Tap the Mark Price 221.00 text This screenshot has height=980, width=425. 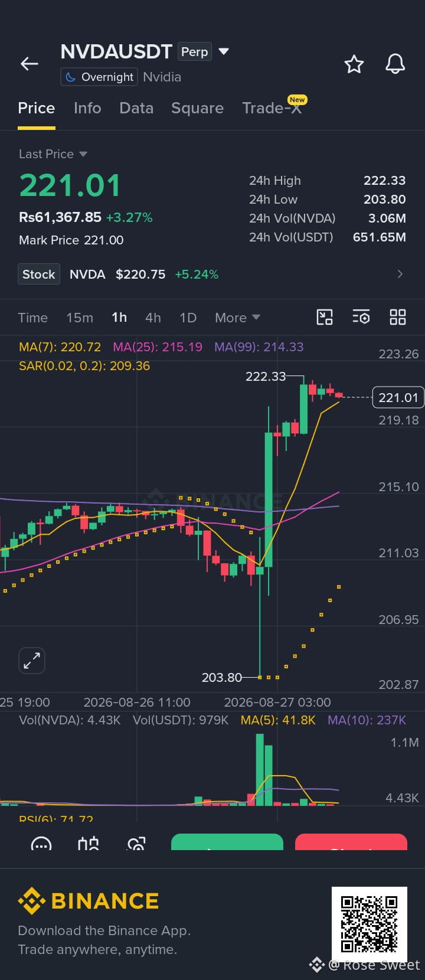(x=71, y=240)
